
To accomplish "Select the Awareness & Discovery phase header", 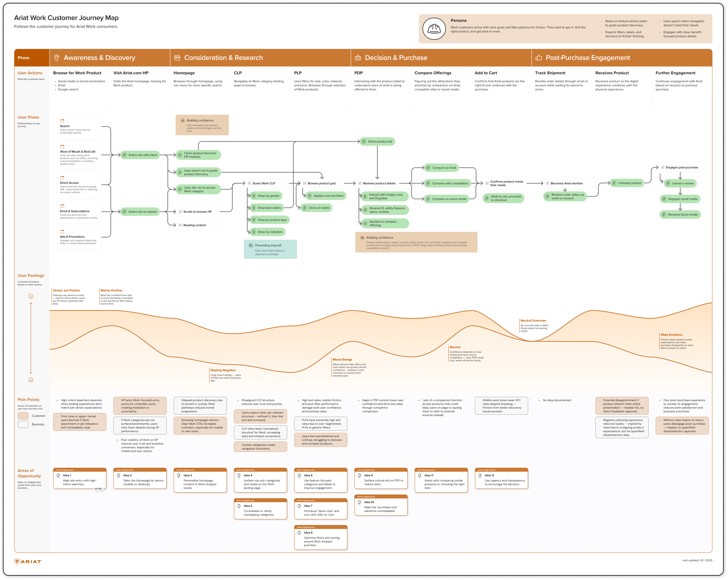I will pos(110,58).
